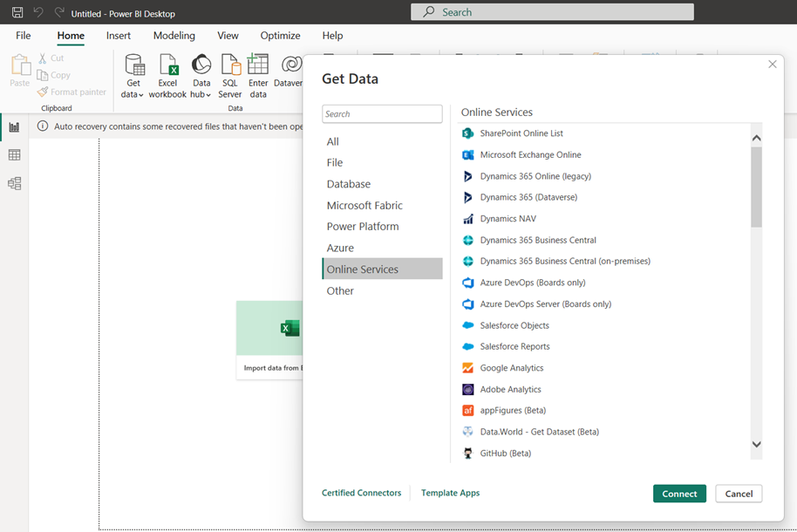The image size is (797, 532).
Task: Switch to Table view in left sidebar
Action: point(14,155)
